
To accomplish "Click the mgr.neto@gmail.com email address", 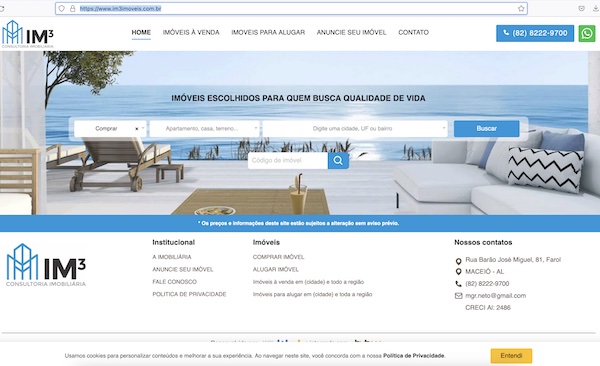I will [x=496, y=296].
